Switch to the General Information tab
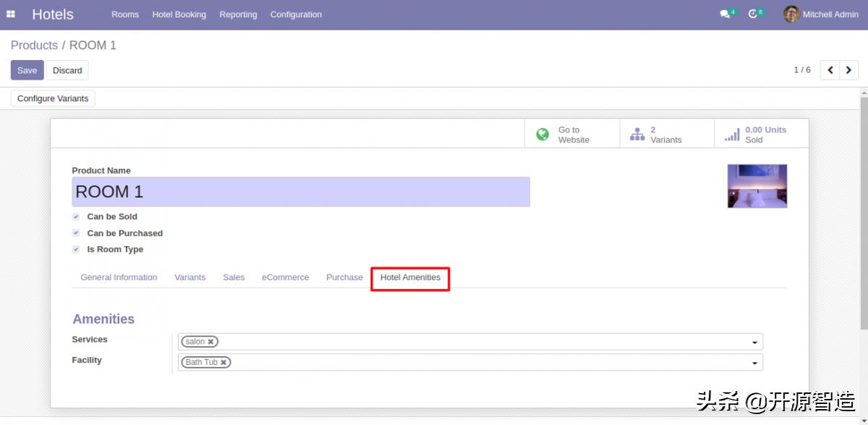 point(119,277)
